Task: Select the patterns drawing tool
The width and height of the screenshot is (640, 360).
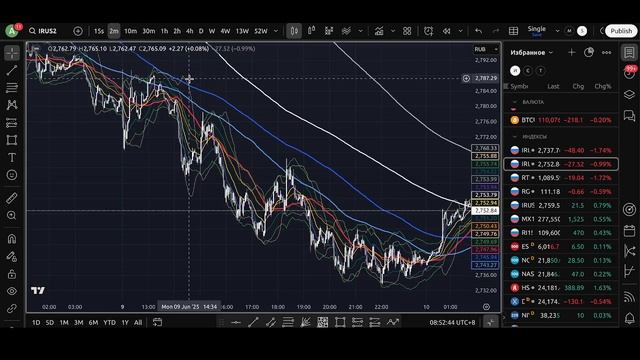Action: tap(12, 105)
